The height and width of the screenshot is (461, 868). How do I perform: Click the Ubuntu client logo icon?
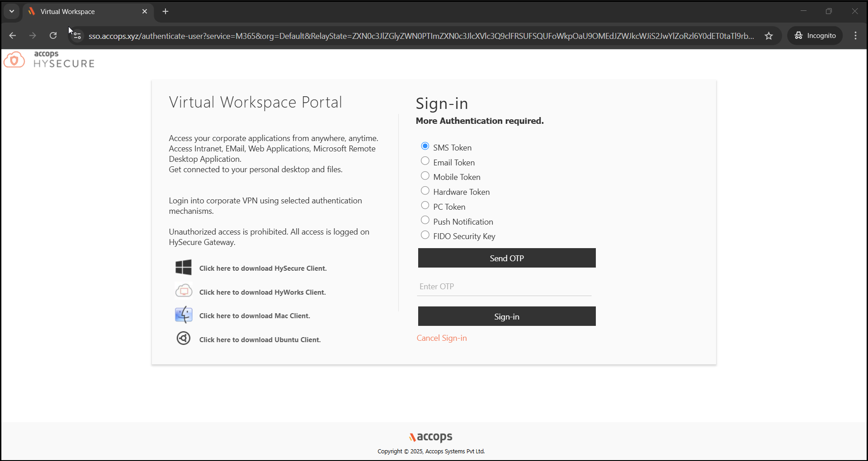(x=184, y=339)
